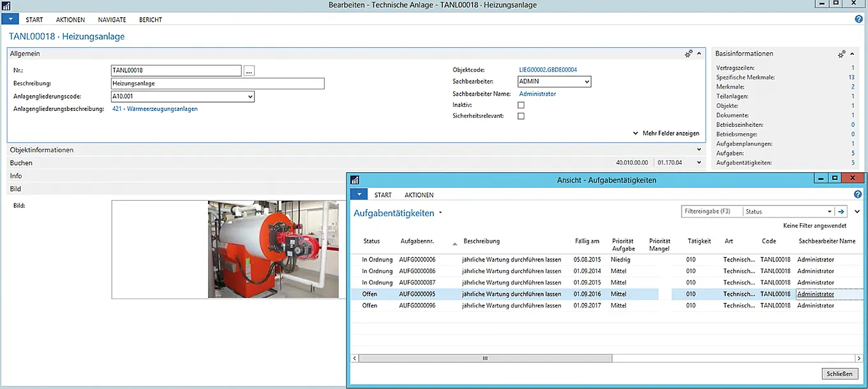
Task: Expand Mehr Felder anzeigen
Action: click(x=666, y=133)
